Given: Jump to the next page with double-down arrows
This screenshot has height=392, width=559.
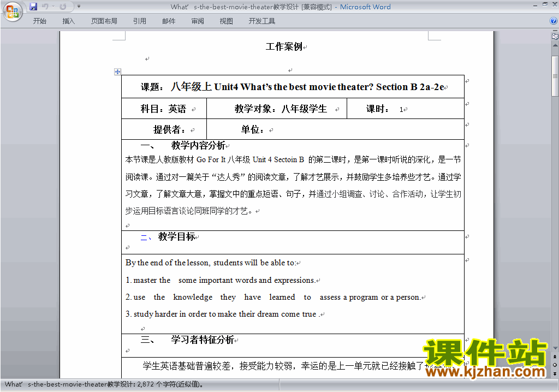Looking at the screenshot, I should pyautogui.click(x=555, y=373).
